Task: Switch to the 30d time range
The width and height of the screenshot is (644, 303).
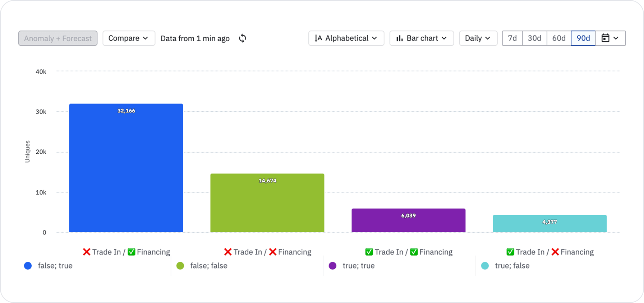Action: point(534,38)
